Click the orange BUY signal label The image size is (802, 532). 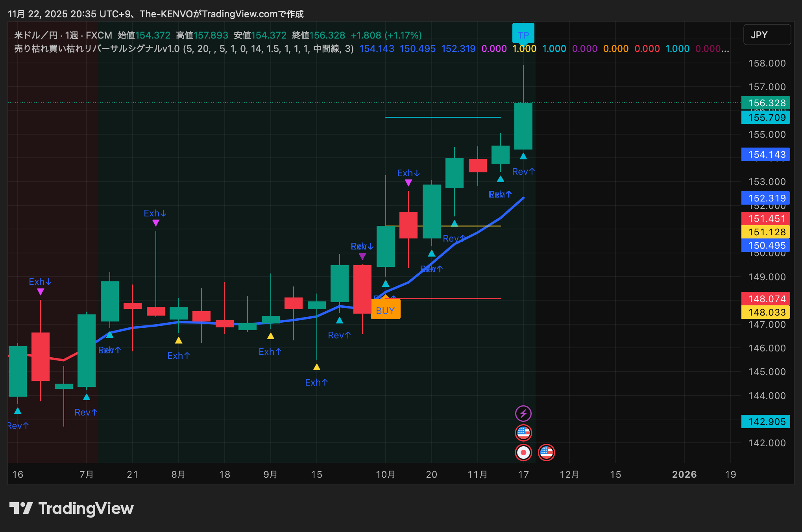pos(385,310)
